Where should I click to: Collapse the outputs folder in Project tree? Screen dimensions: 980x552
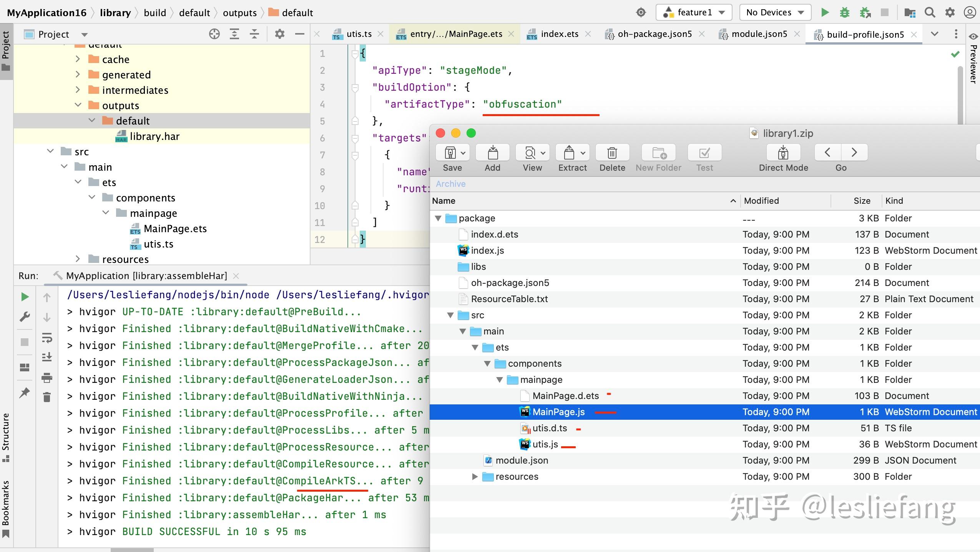point(78,105)
